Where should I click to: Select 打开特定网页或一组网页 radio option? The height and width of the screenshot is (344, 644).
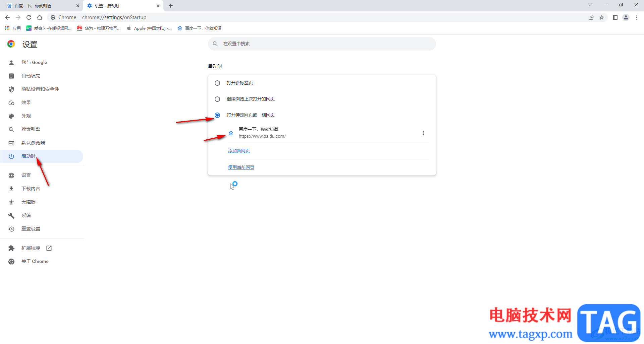click(217, 115)
